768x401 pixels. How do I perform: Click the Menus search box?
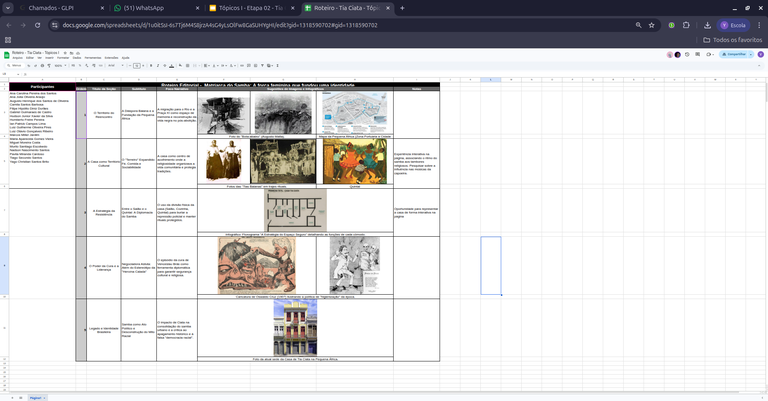15,66
